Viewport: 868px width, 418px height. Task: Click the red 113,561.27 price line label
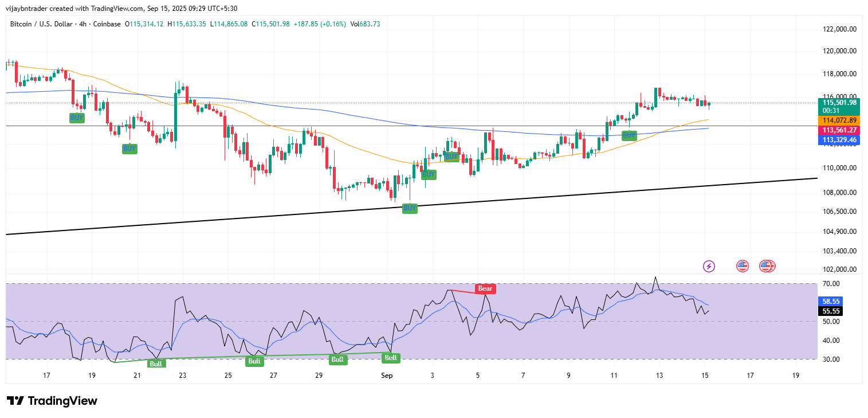(839, 130)
